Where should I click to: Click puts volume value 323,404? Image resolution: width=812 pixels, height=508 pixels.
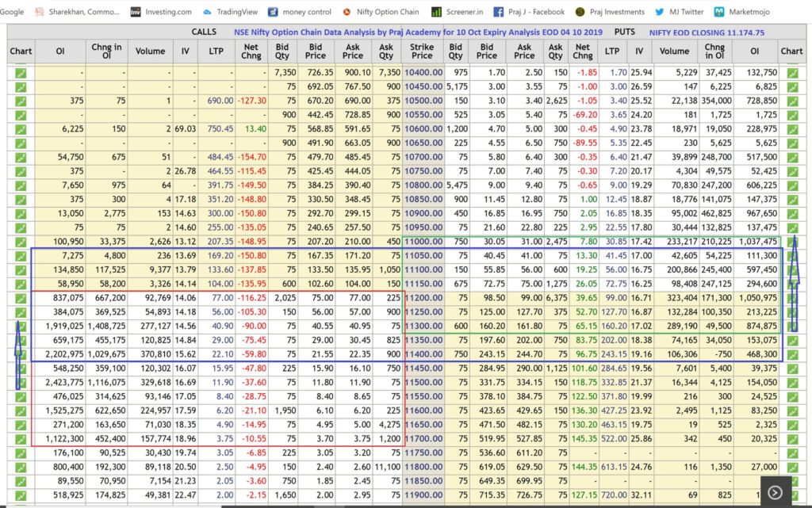tap(682, 298)
